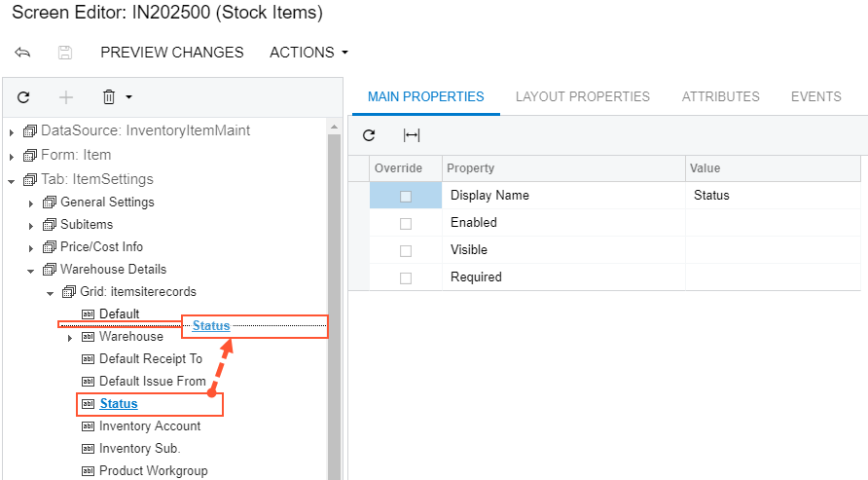
Task: Toggle the Enabled override checkbox
Action: point(406,223)
